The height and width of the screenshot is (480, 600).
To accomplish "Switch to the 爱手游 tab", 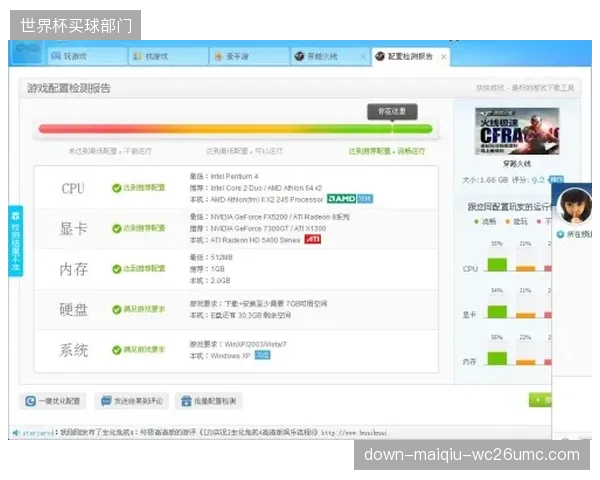I will tap(249, 57).
